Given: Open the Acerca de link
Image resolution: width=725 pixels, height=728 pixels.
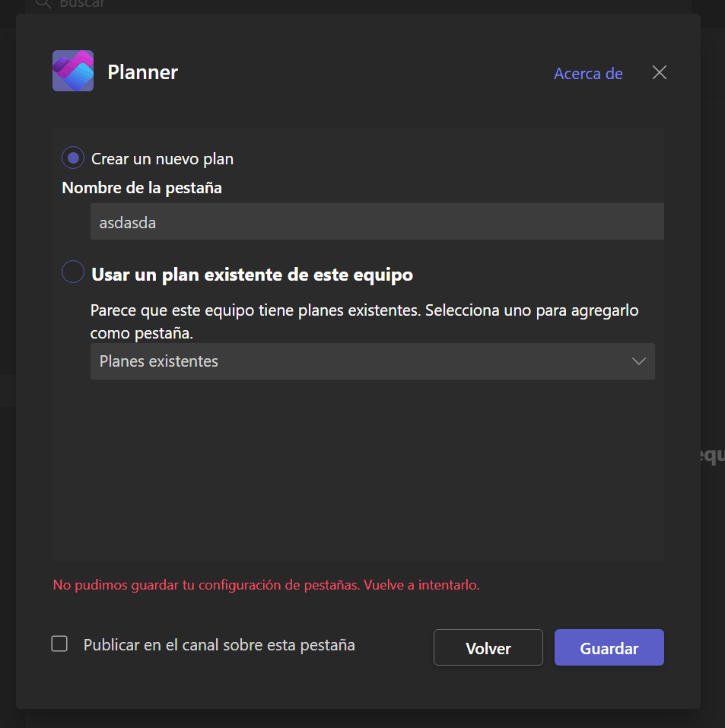Looking at the screenshot, I should 588,73.
